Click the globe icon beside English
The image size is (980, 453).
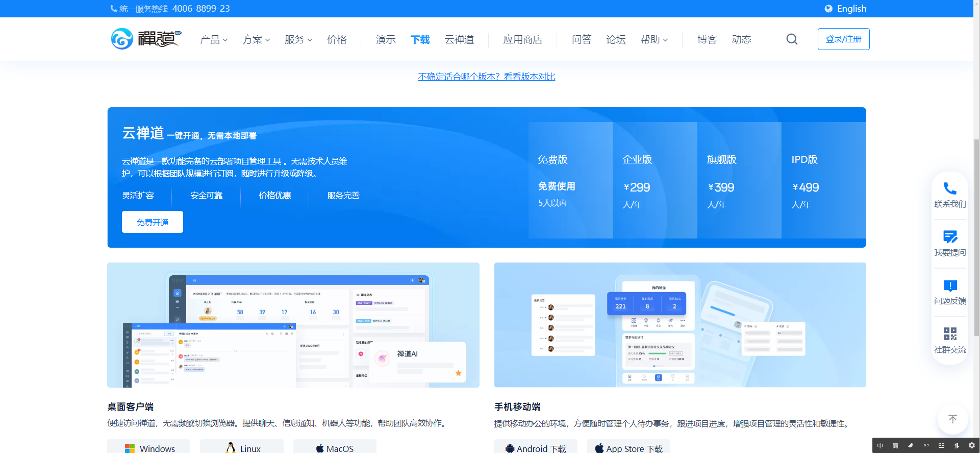828,9
